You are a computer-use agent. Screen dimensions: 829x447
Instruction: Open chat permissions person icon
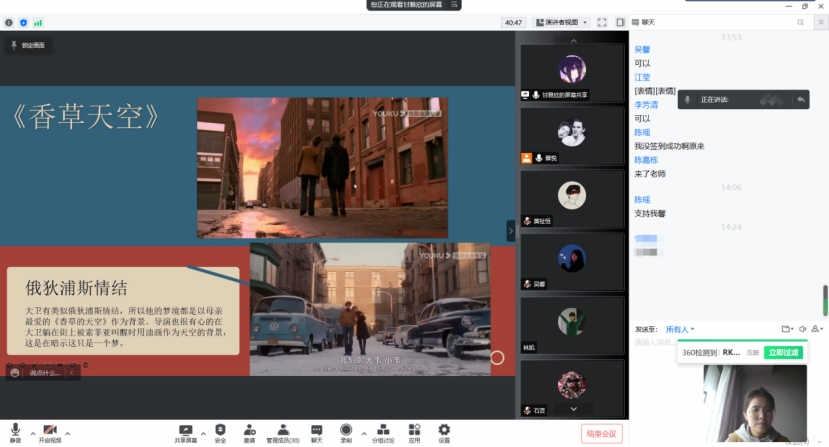[817, 329]
